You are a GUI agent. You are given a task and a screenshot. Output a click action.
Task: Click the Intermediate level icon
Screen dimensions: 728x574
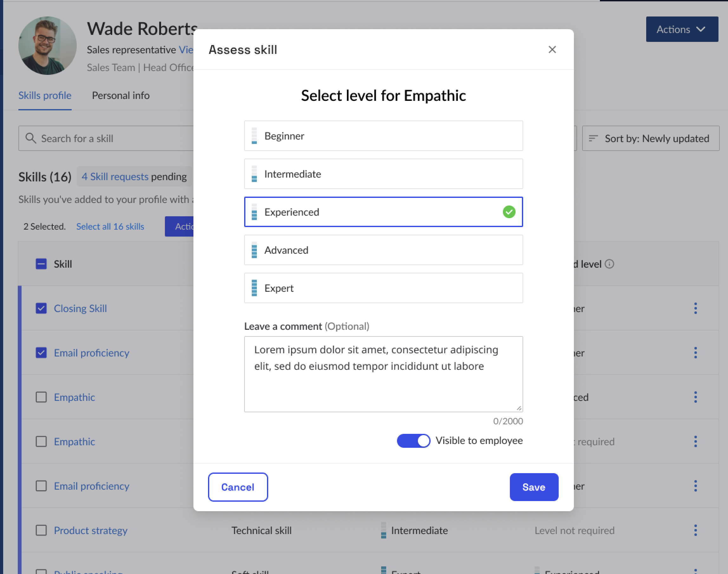point(254,174)
